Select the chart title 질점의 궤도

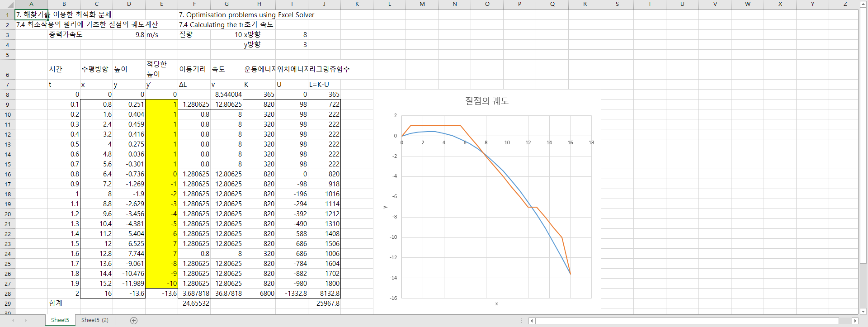(487, 101)
